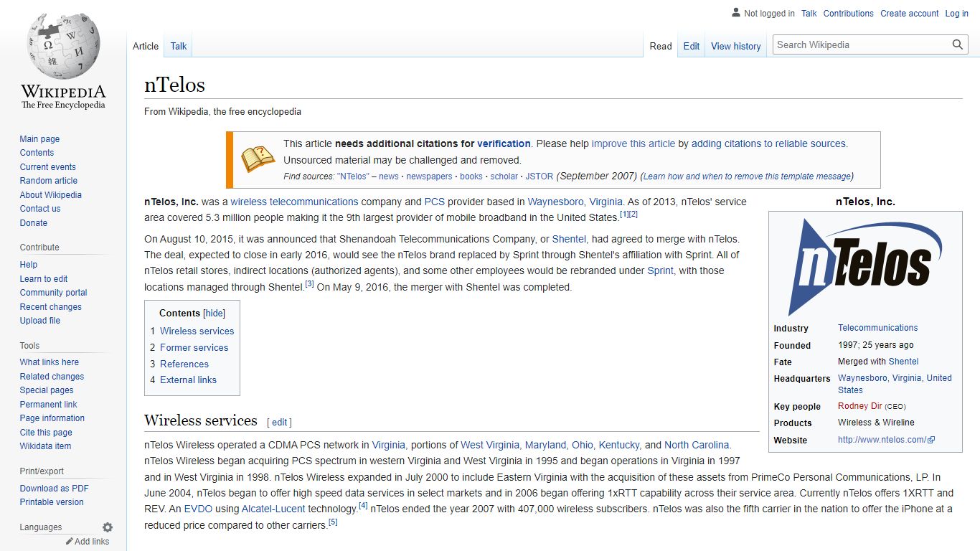Open North Carolina link
980x551 pixels.
point(697,445)
